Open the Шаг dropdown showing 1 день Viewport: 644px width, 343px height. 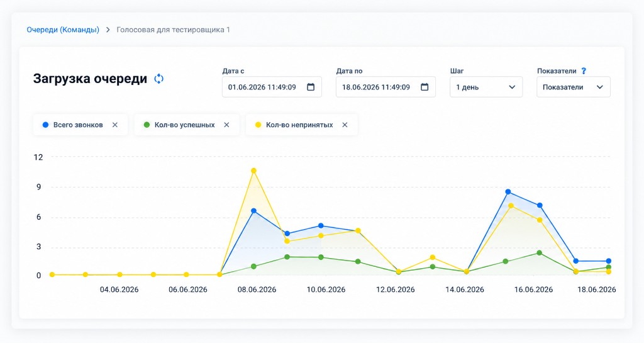(486, 87)
